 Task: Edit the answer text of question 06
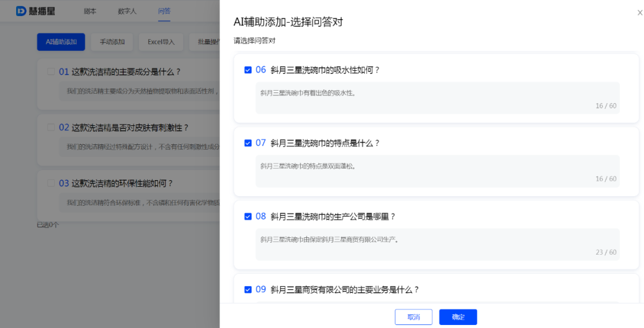(x=437, y=98)
